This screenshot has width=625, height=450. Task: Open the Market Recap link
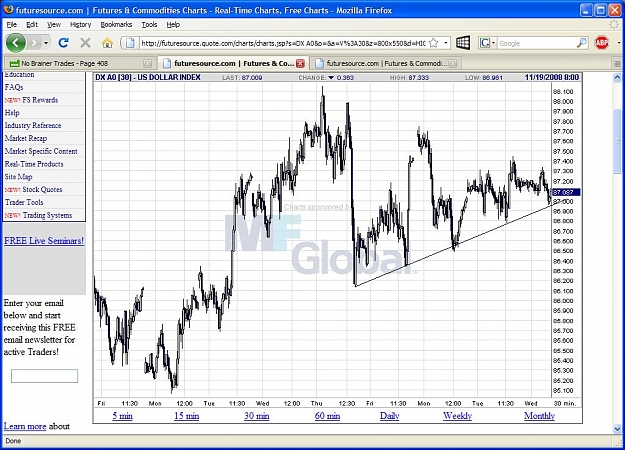pyautogui.click(x=26, y=138)
